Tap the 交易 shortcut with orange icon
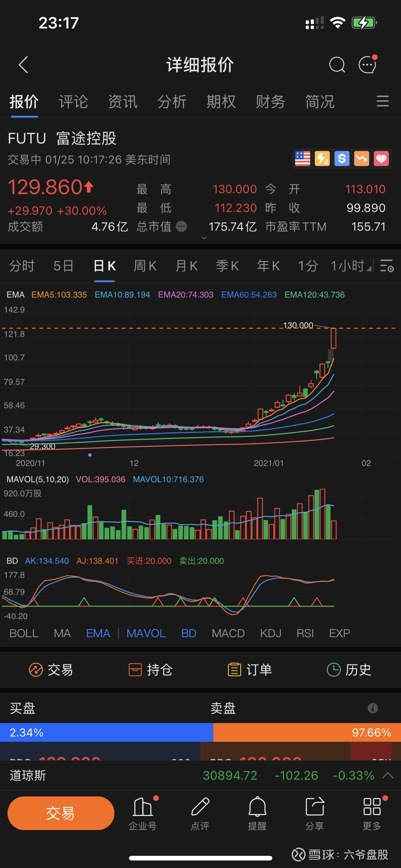401x868 pixels. 51,670
